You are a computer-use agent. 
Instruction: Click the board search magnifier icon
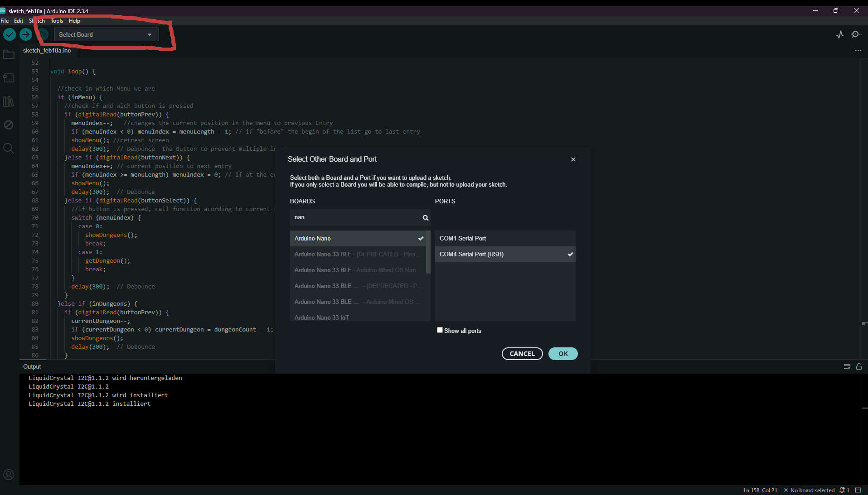(x=425, y=218)
